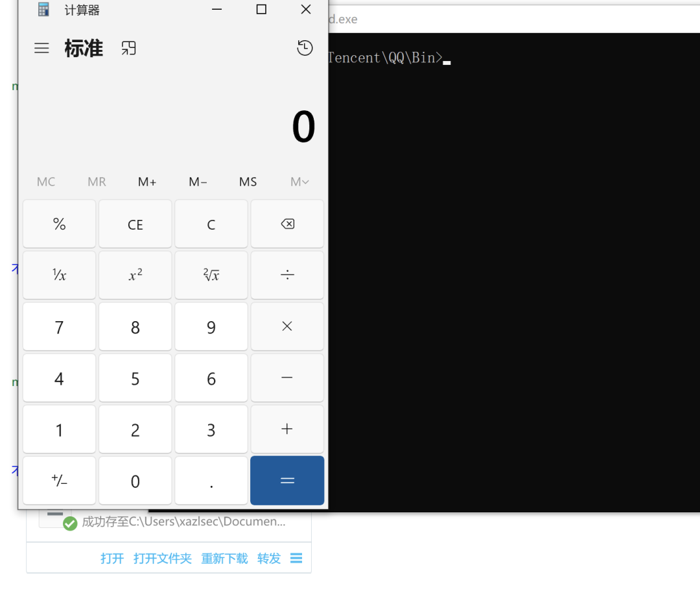Minimize the calculator window
This screenshot has height=589, width=700.
tap(217, 9)
